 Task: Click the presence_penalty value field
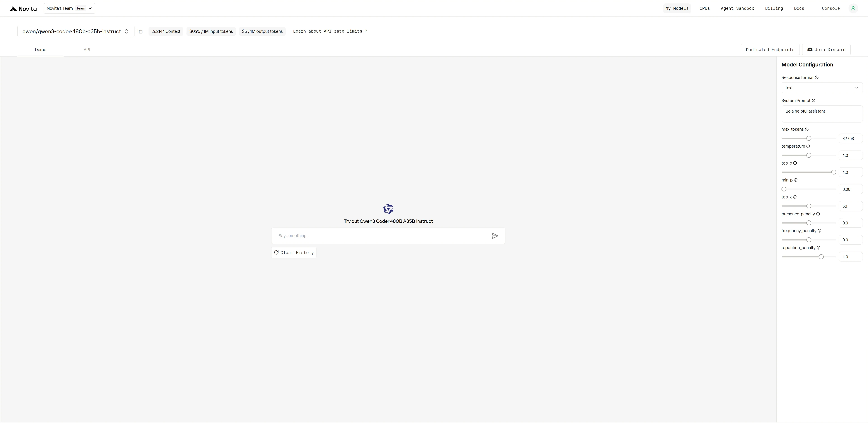[x=850, y=223]
